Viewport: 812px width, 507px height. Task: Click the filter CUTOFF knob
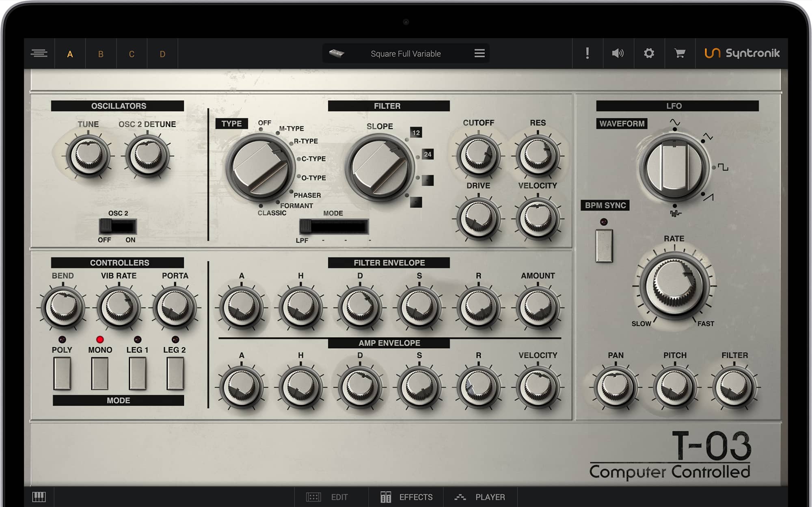pyautogui.click(x=478, y=156)
